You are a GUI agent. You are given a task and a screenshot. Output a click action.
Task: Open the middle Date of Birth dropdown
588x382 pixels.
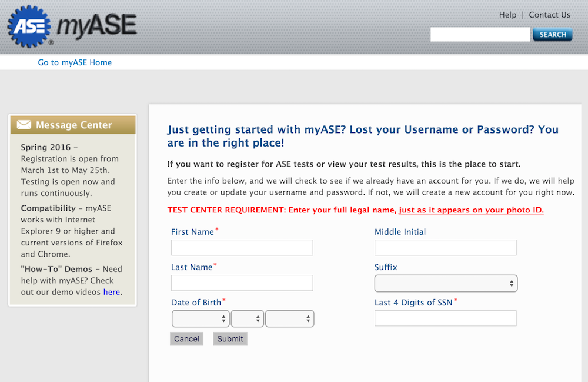point(247,319)
